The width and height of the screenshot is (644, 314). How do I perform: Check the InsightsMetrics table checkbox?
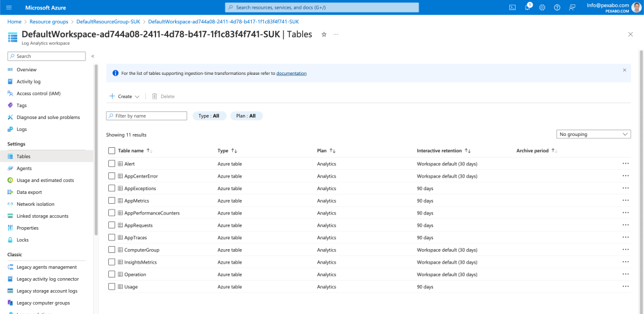tap(111, 262)
